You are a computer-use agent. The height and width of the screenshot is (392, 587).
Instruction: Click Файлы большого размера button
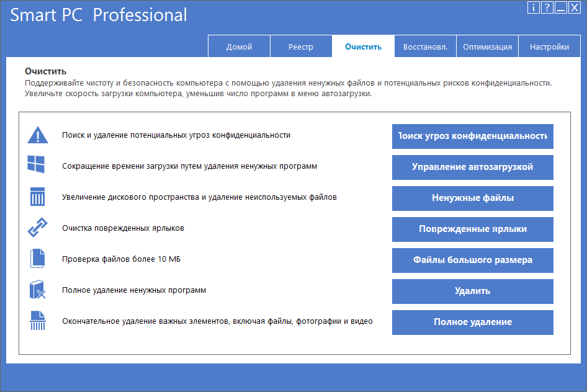473,261
